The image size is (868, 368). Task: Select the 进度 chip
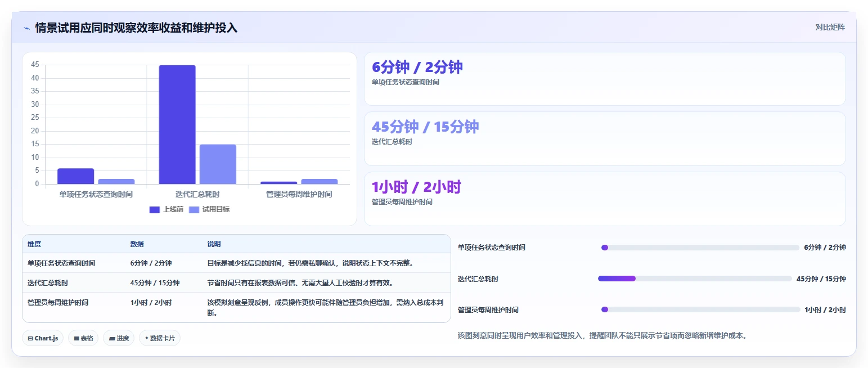(119, 338)
